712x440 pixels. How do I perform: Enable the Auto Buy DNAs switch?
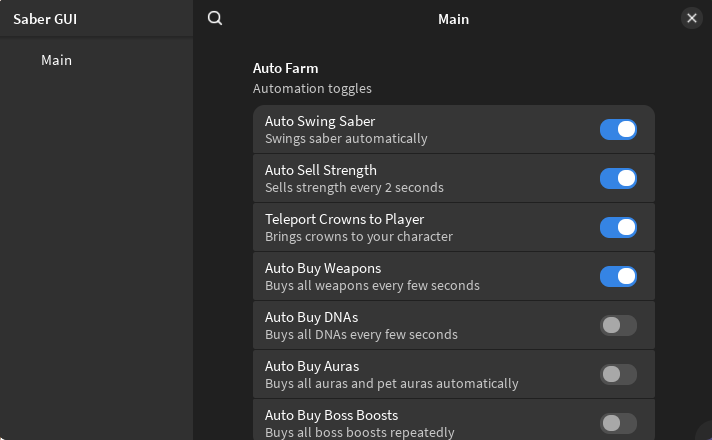click(x=618, y=325)
